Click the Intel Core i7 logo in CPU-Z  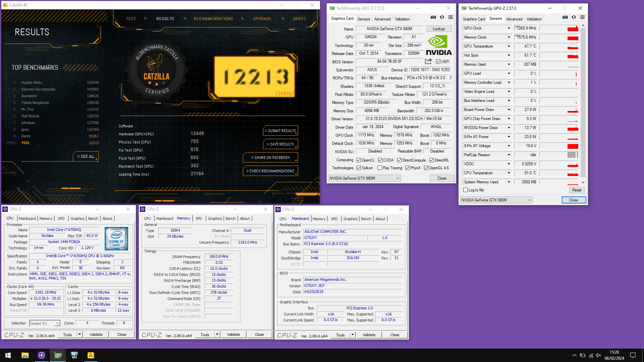tap(116, 239)
